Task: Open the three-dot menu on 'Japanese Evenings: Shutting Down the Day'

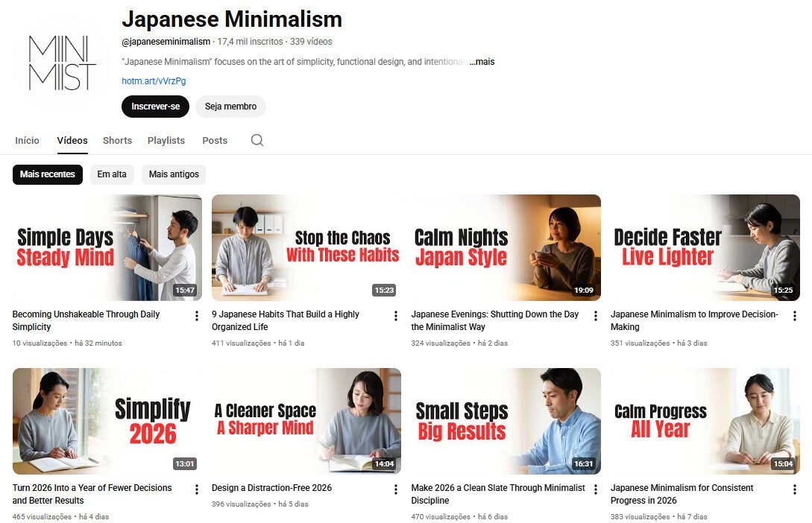Action: pyautogui.click(x=595, y=316)
